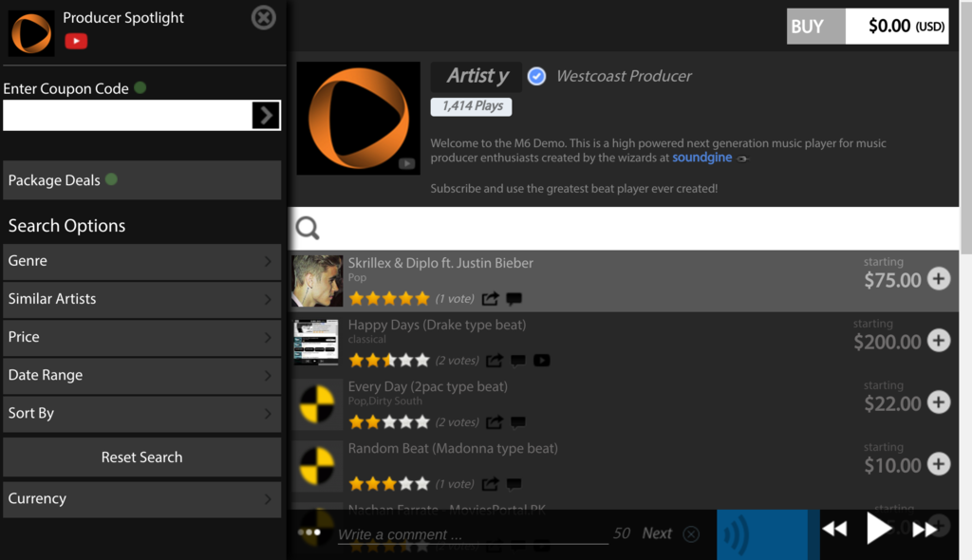The image size is (972, 560).
Task: Click the Happy Days track thumbnail
Action: [x=316, y=343]
